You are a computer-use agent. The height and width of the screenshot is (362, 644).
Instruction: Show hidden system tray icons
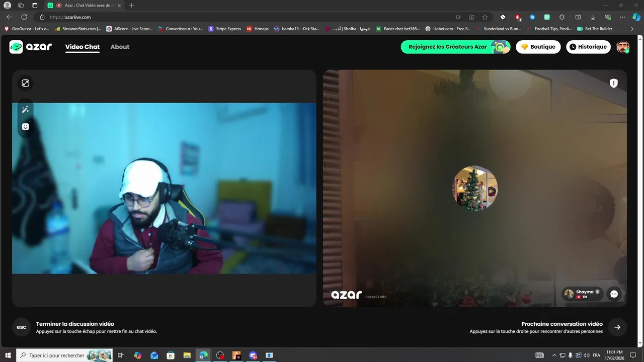pos(554,355)
